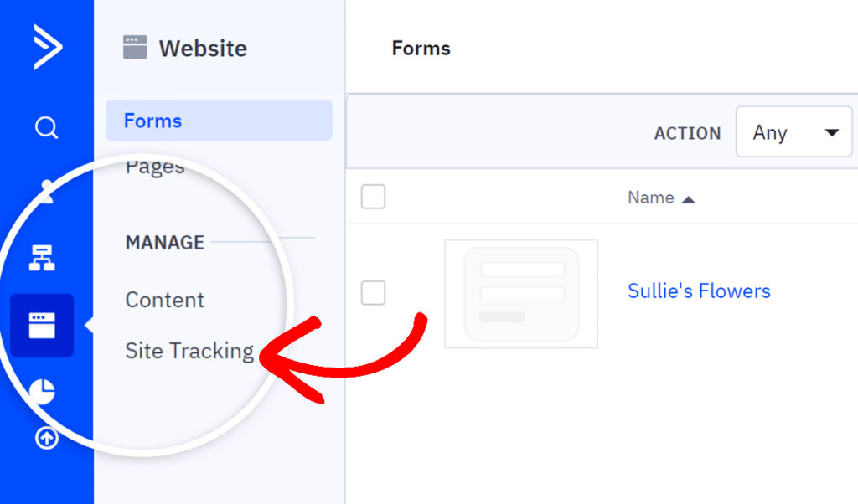Click the Name column header
The width and height of the screenshot is (858, 504).
(653, 197)
